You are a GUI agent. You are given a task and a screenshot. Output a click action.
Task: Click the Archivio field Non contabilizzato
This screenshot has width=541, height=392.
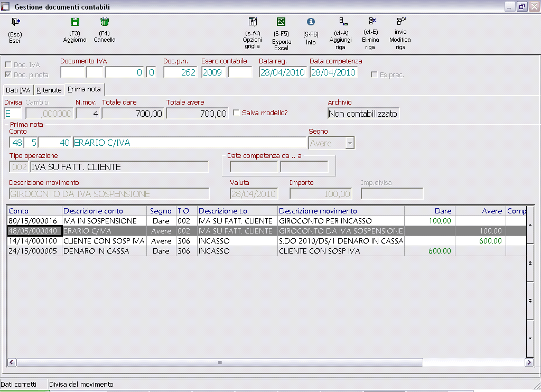[x=363, y=114]
